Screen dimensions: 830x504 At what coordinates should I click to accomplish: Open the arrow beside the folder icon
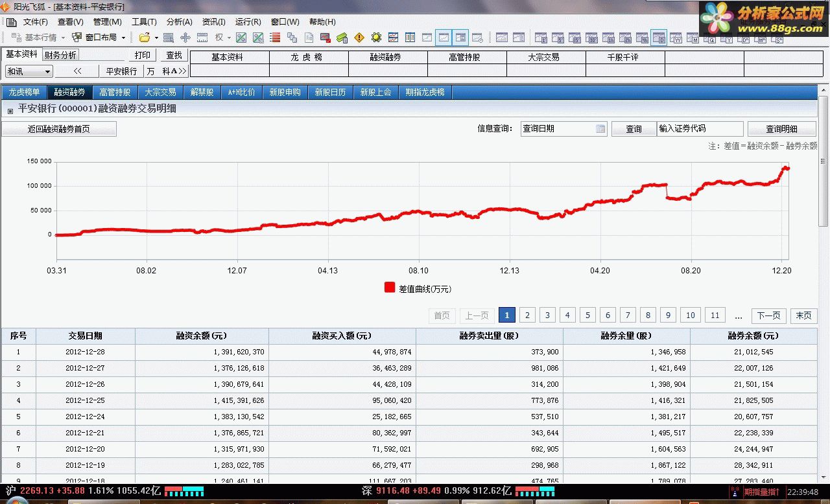156,38
